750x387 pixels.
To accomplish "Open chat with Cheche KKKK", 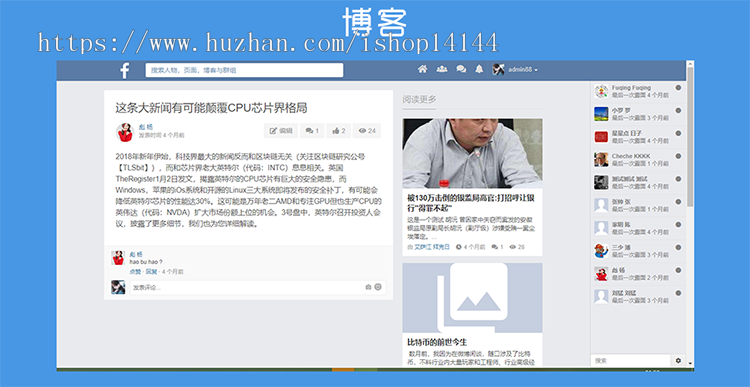I will coord(638,160).
